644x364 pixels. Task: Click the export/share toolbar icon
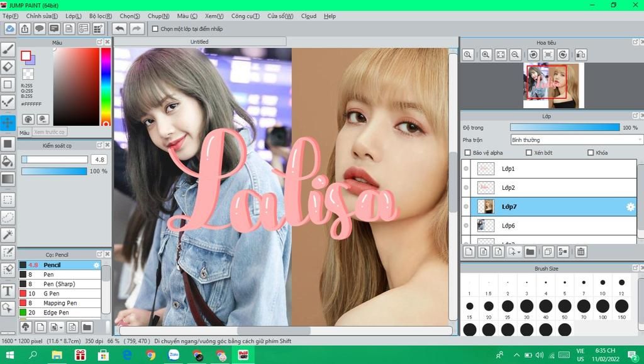pos(25,29)
